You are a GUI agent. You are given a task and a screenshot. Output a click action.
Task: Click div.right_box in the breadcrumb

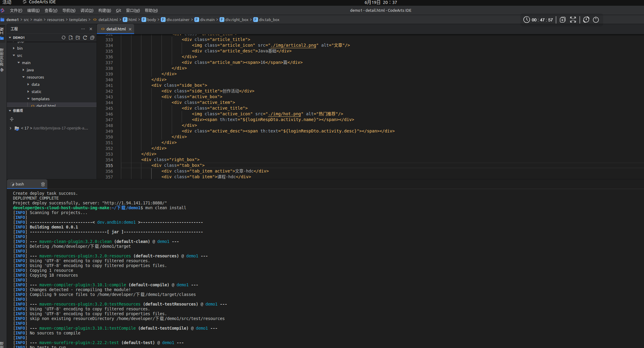[x=236, y=20]
